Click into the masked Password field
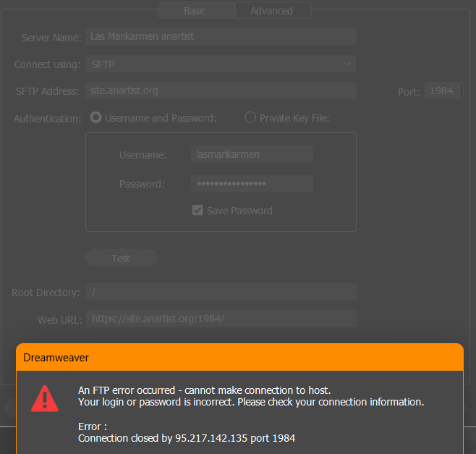The width and height of the screenshot is (476, 454). coord(252,183)
